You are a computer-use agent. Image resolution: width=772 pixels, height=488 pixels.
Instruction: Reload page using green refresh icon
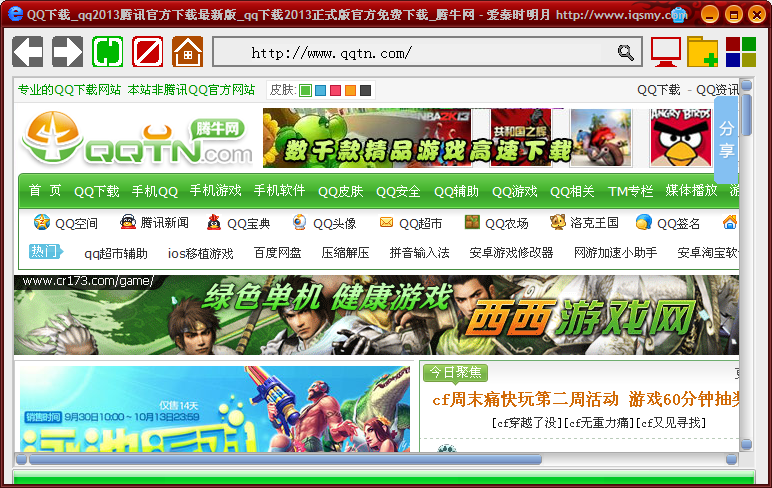107,51
